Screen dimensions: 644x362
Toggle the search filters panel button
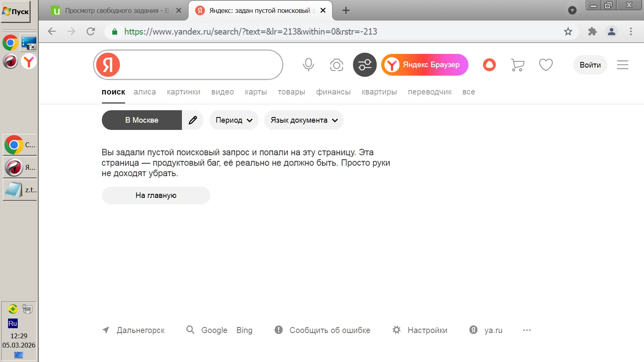click(365, 65)
